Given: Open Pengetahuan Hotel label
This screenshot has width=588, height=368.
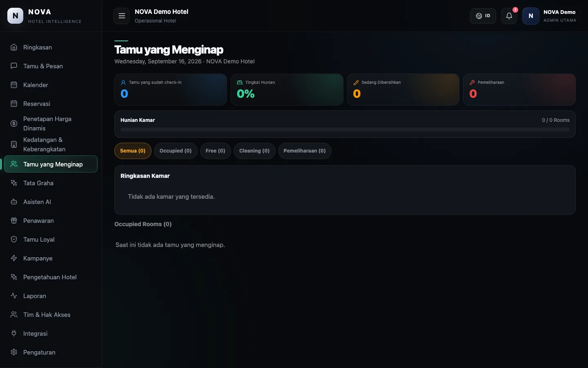Looking at the screenshot, I should [x=50, y=277].
